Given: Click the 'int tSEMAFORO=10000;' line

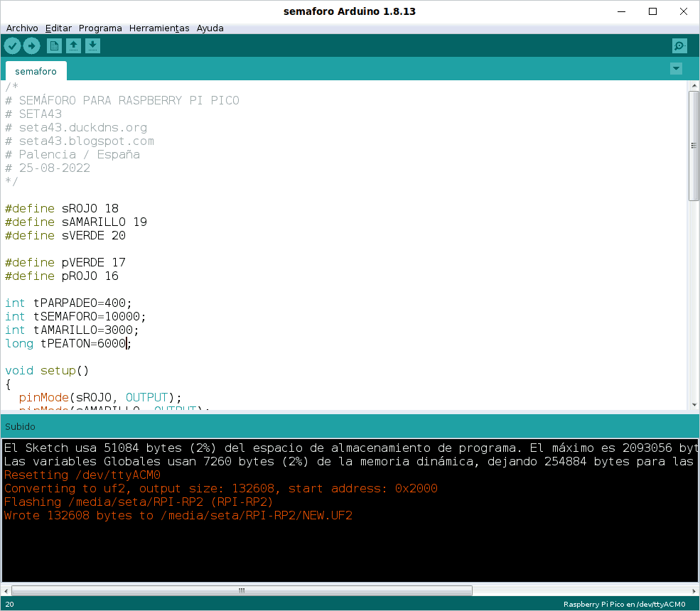Looking at the screenshot, I should click(x=75, y=316).
